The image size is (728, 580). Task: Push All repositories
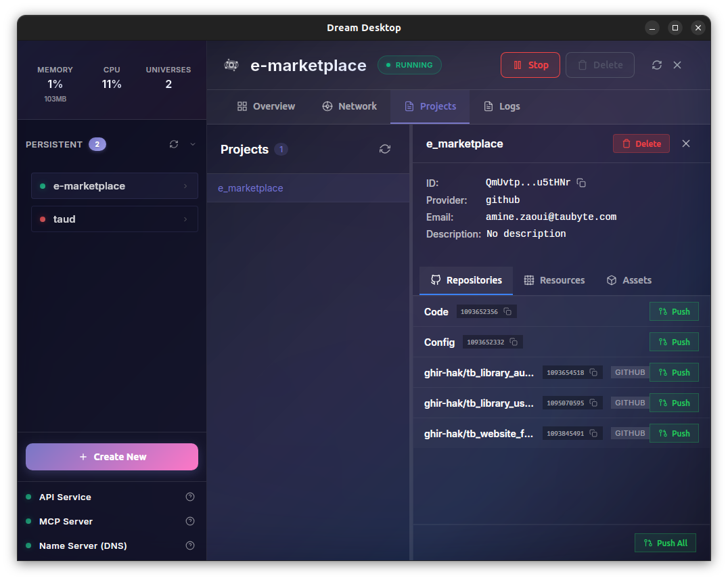665,543
